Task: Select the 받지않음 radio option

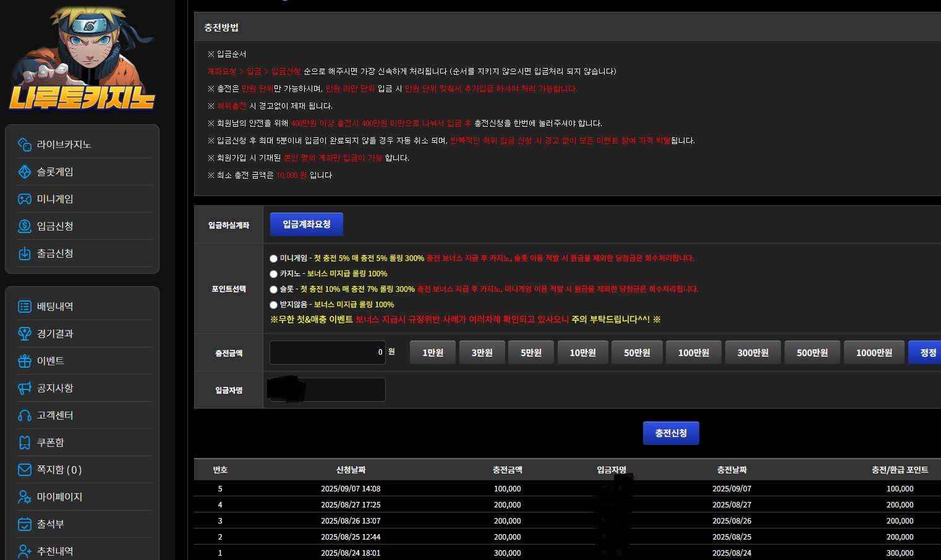Action: (273, 305)
